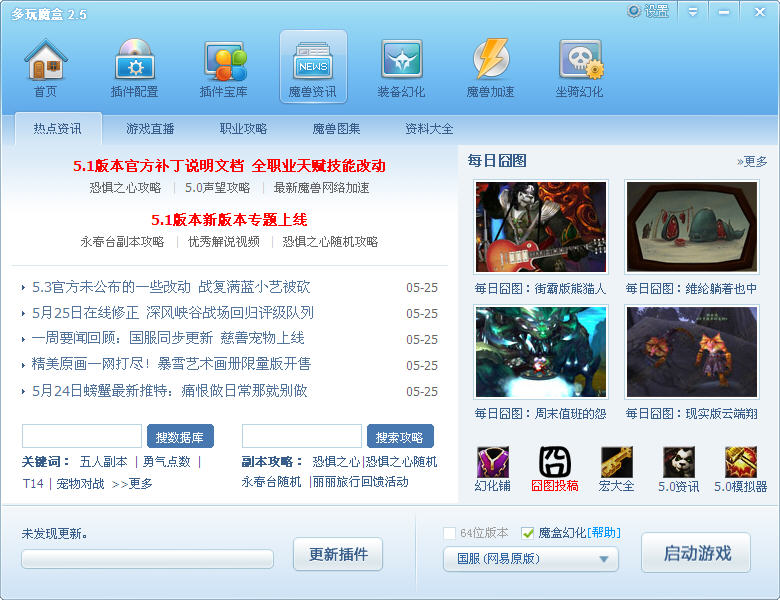The image size is (780, 600).
Task: Click the database search input field
Action: (82, 436)
